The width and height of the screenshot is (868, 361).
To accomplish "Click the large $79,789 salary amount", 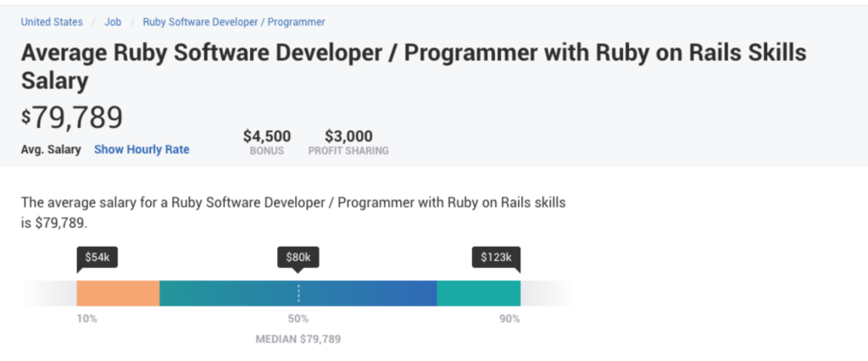I will [x=72, y=118].
